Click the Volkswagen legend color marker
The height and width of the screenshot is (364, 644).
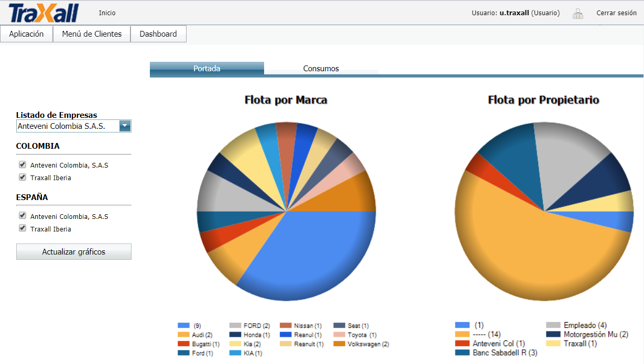339,344
